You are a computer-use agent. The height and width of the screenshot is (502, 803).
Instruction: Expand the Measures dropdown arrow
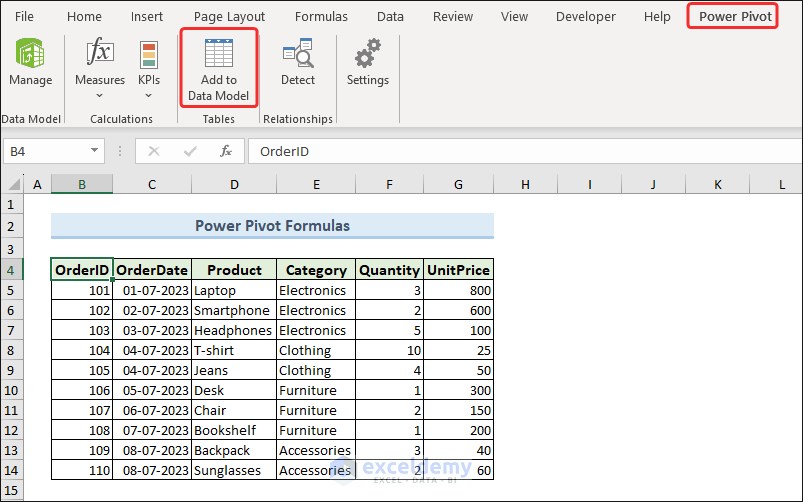100,96
